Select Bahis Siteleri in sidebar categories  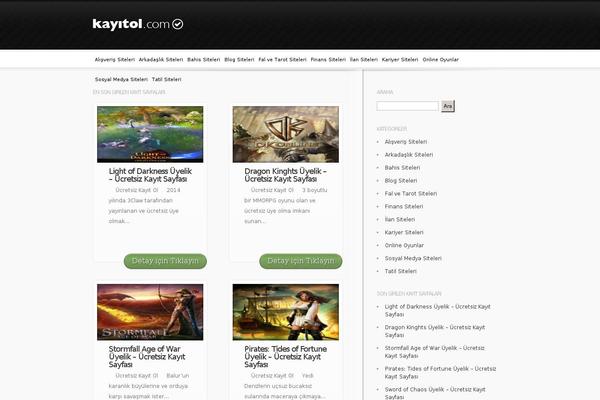[403, 168]
